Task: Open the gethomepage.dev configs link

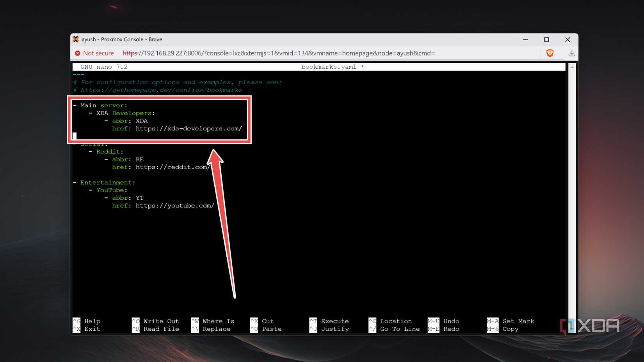Action: pyautogui.click(x=162, y=90)
